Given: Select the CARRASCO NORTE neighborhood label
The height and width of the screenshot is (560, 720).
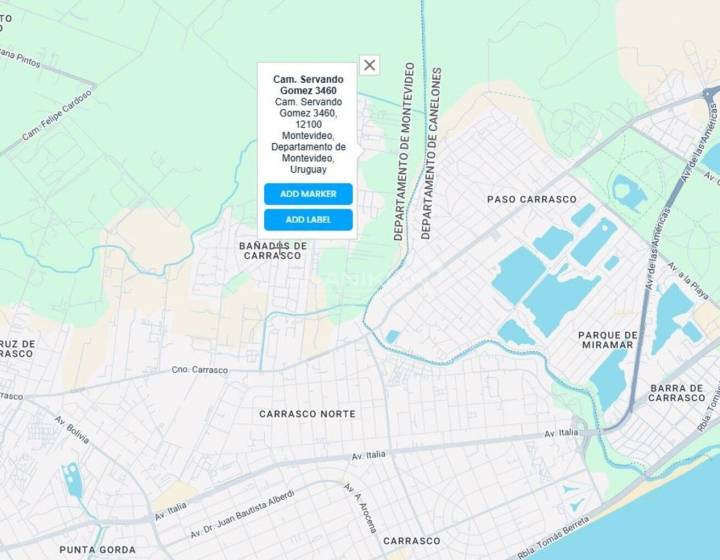Looking at the screenshot, I should (307, 414).
